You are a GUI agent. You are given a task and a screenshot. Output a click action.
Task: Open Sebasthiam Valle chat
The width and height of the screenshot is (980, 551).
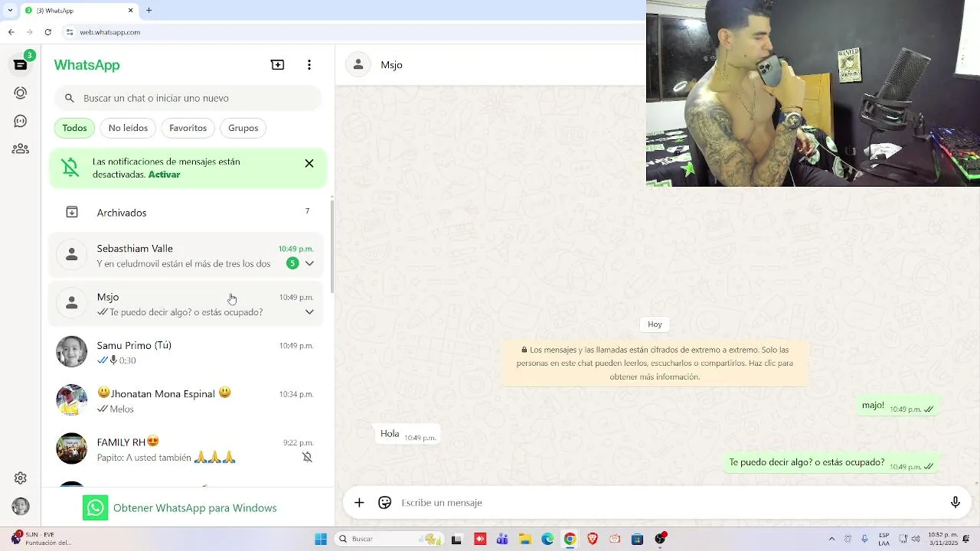click(x=187, y=256)
